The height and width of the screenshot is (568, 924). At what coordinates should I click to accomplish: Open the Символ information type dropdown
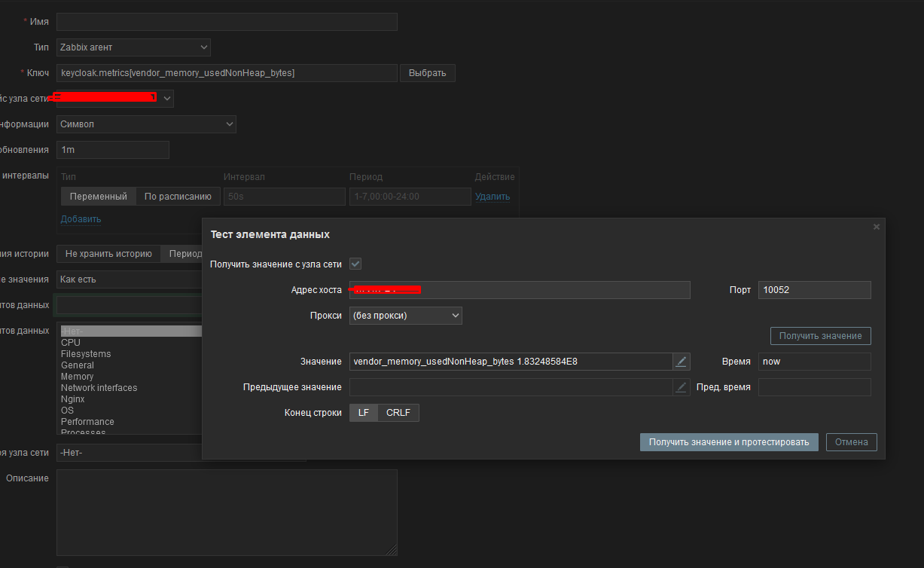click(x=146, y=124)
